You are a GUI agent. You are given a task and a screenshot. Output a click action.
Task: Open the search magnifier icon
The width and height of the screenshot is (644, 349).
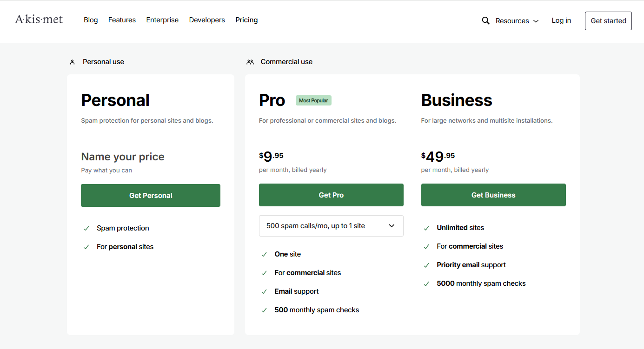click(485, 21)
